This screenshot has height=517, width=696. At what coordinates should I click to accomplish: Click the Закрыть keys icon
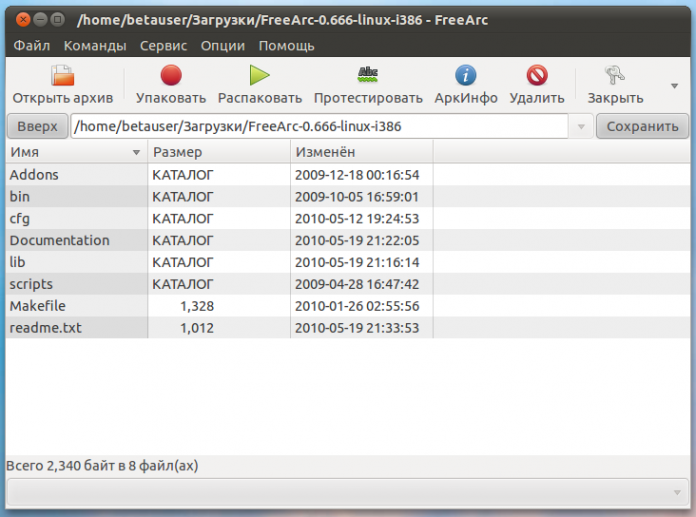(615, 75)
